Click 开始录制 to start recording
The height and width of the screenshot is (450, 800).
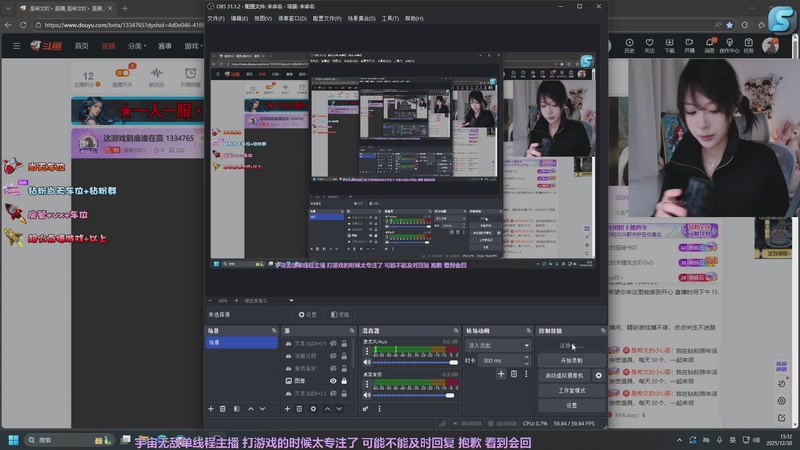(571, 360)
